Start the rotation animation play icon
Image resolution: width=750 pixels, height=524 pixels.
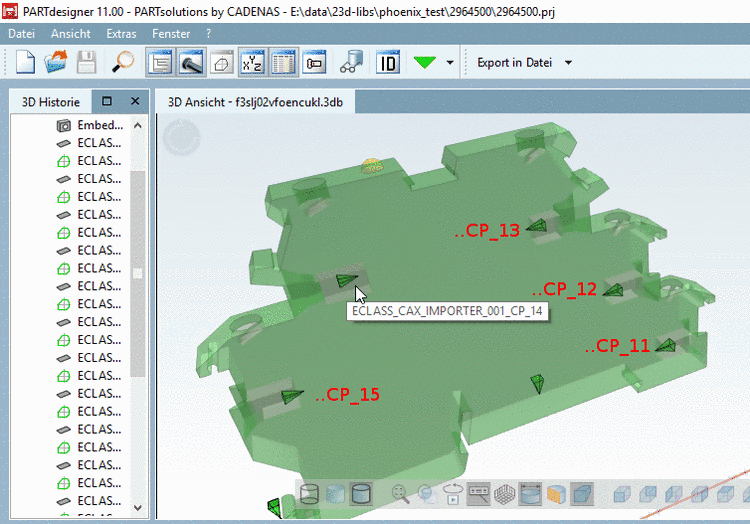tap(452, 494)
